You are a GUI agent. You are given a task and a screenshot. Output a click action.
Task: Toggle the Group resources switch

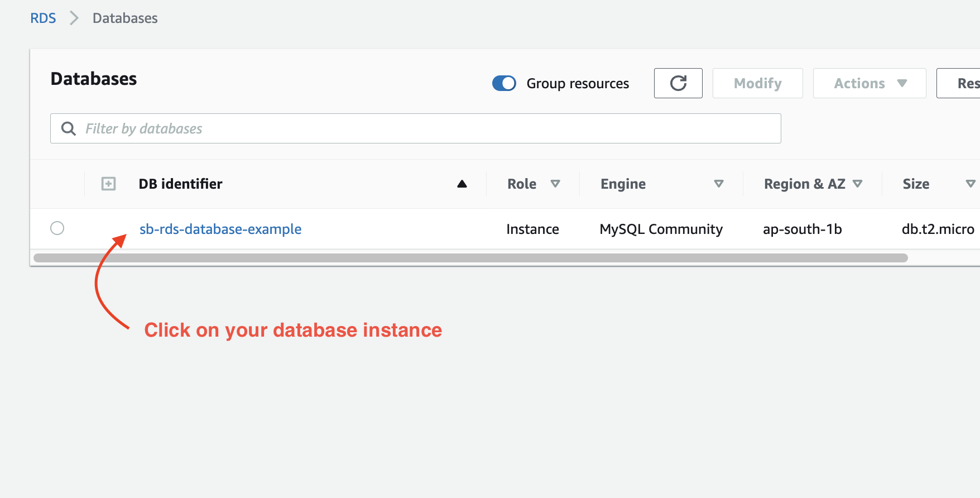tap(504, 83)
